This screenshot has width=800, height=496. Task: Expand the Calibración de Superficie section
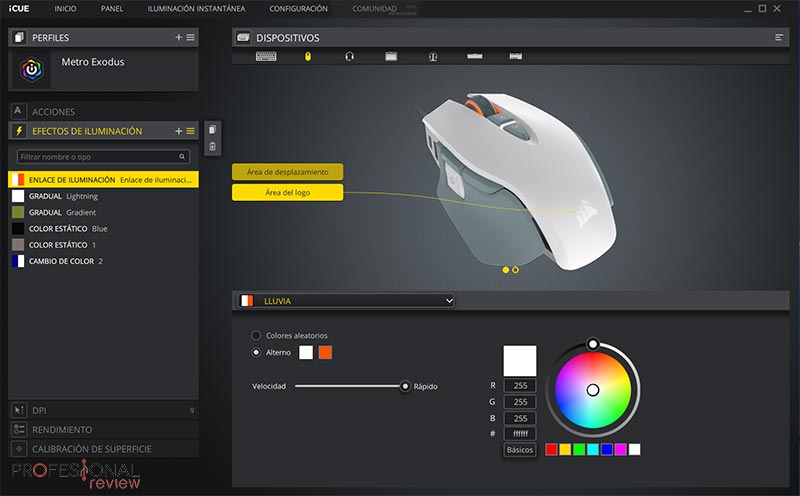pyautogui.click(x=104, y=449)
